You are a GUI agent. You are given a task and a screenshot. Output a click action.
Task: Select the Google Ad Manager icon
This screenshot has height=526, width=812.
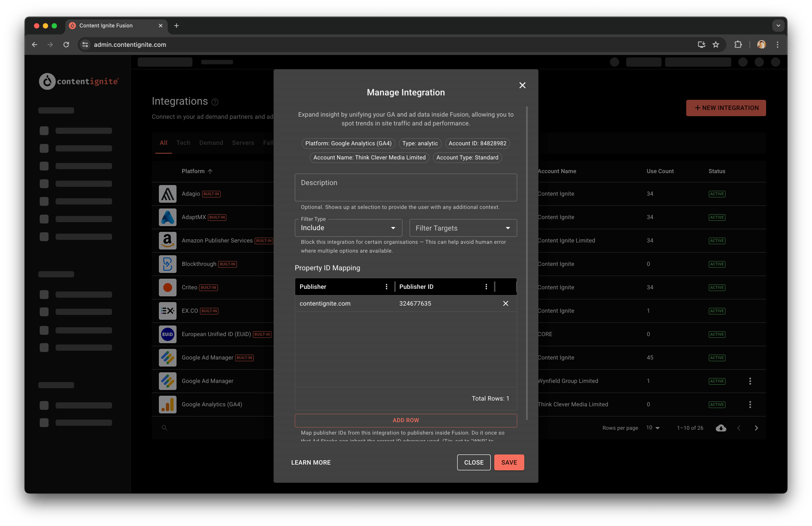click(168, 358)
